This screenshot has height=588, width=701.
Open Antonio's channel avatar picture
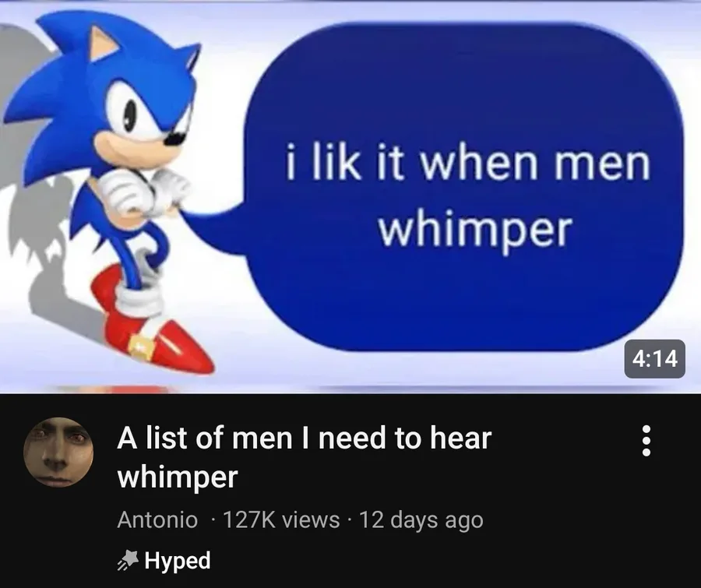click(x=58, y=452)
